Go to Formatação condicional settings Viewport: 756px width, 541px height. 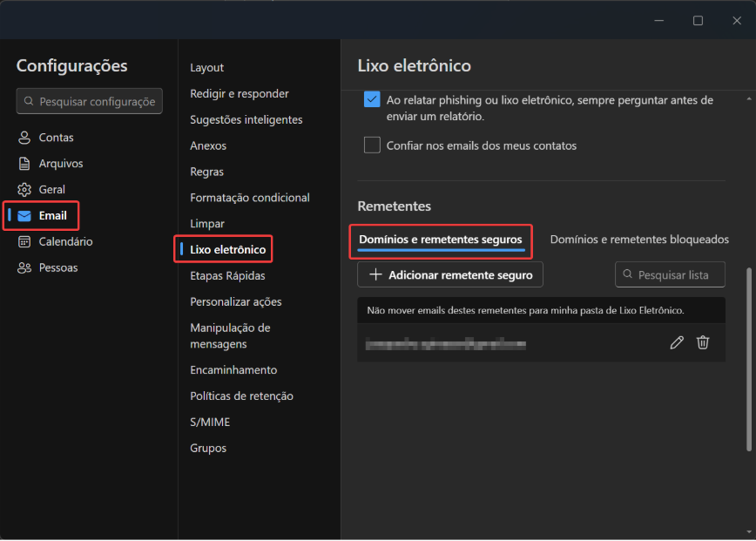250,198
